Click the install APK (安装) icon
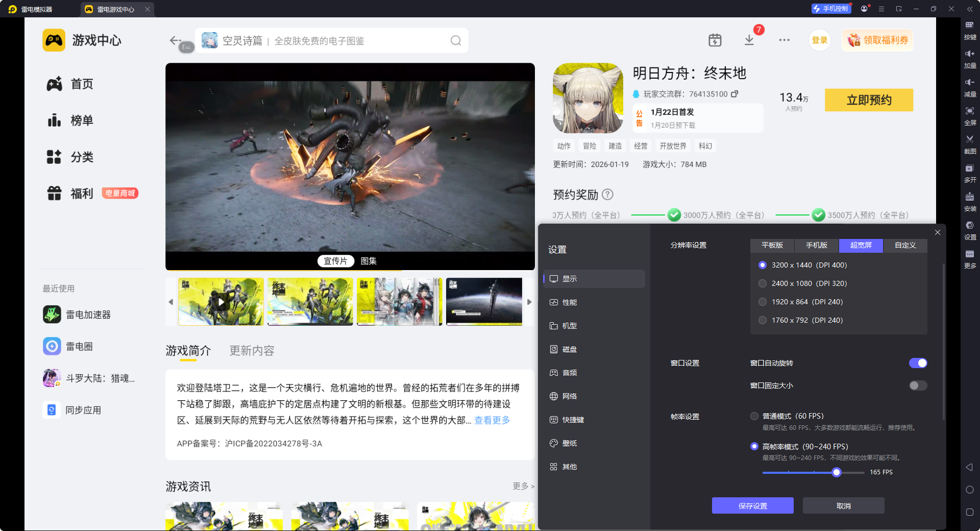The width and height of the screenshot is (980, 531). (970, 201)
